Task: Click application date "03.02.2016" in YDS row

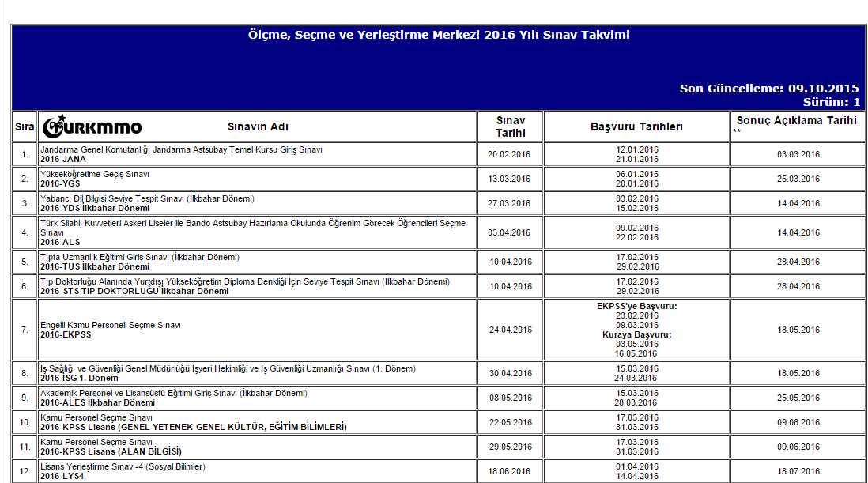Action: pyautogui.click(x=637, y=198)
